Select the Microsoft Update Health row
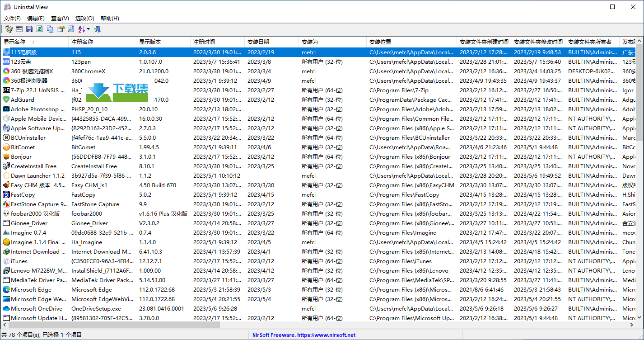This screenshot has height=340, width=644. click(x=318, y=318)
